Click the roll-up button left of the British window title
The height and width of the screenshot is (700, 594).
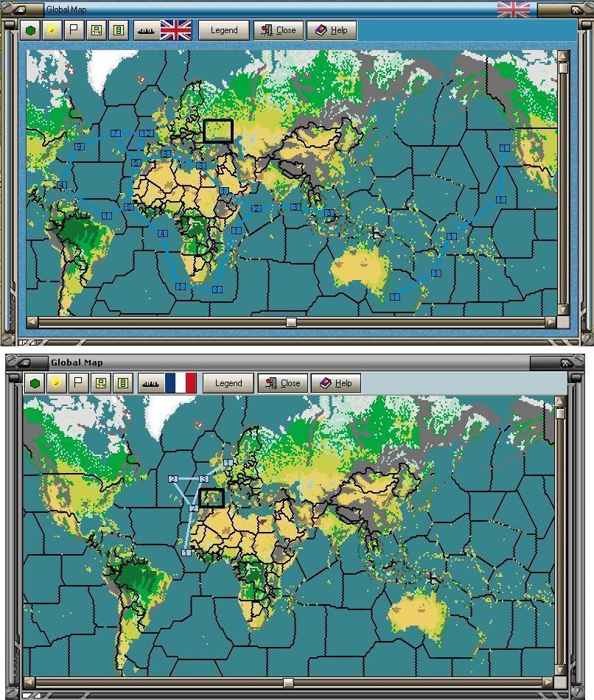[x=20, y=9]
